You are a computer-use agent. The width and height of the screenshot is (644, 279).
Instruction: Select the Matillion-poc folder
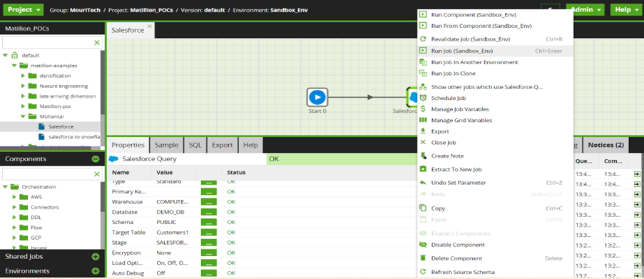coord(56,106)
